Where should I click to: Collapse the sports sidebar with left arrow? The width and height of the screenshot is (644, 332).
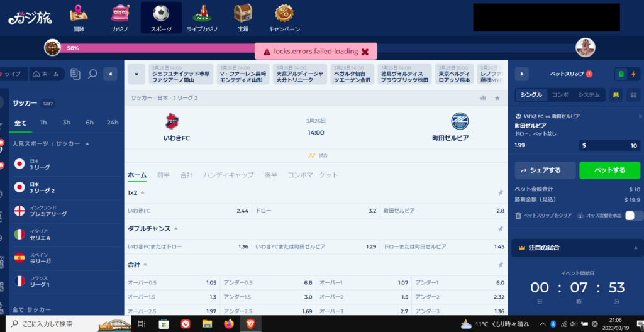pos(110,74)
